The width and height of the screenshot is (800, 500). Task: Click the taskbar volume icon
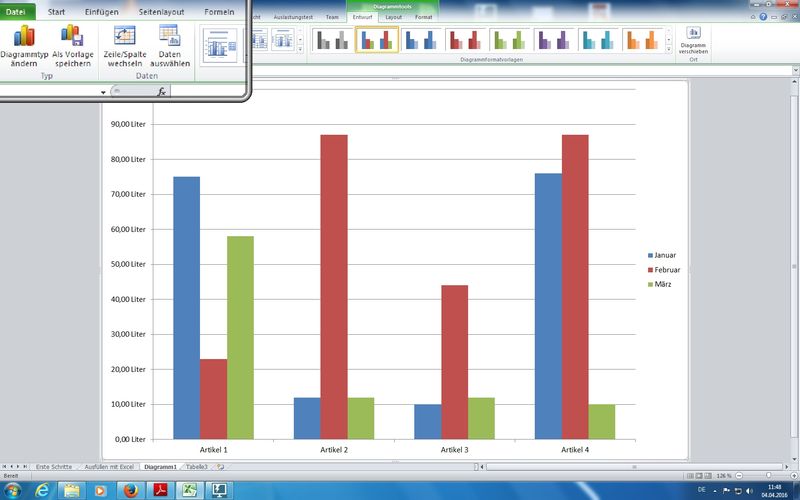point(748,491)
